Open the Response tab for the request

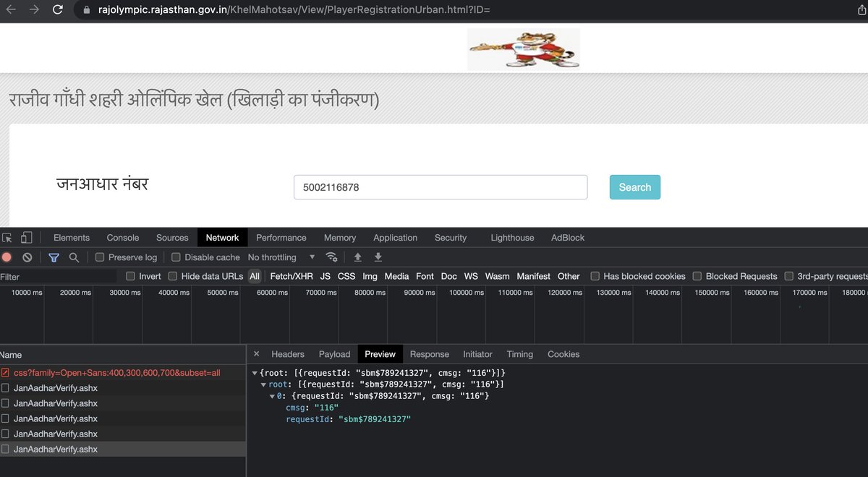tap(429, 354)
